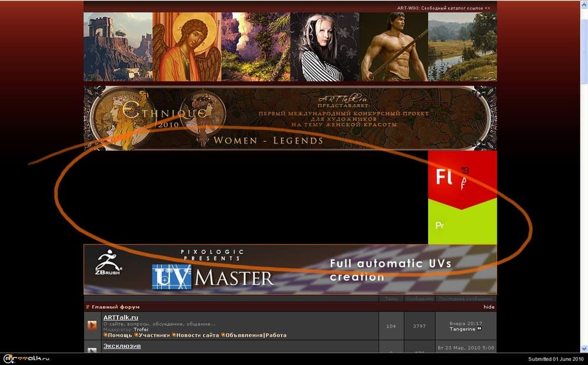Open the Объявления|Работа subforum
This screenshot has height=365, width=588.
point(256,335)
